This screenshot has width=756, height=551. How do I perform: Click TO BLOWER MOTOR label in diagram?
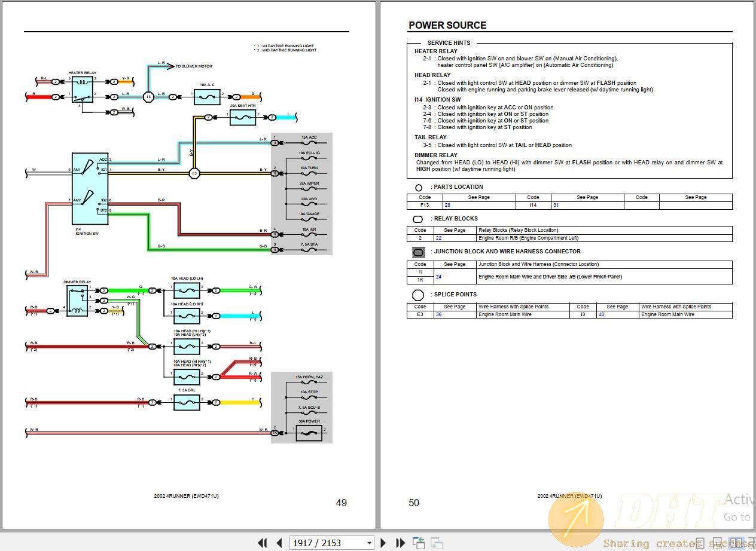click(x=193, y=66)
